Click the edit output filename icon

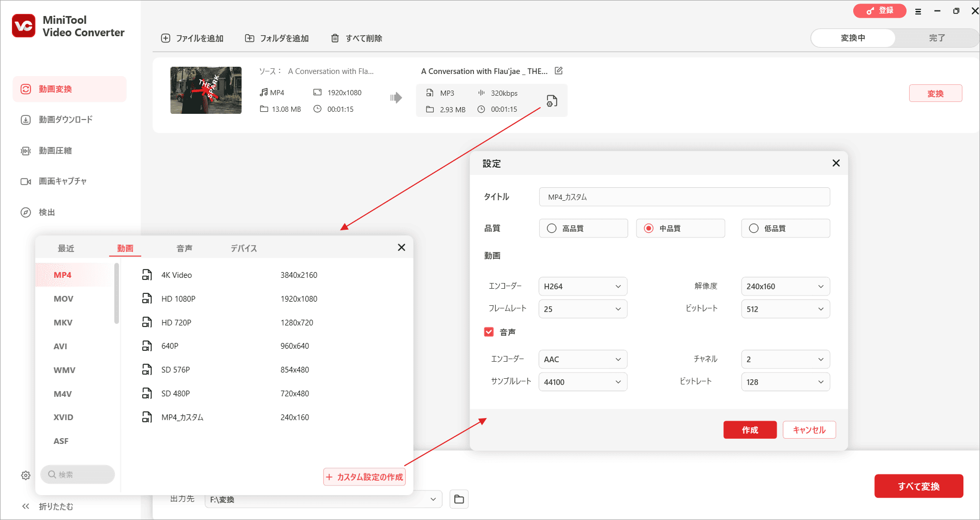pyautogui.click(x=558, y=71)
